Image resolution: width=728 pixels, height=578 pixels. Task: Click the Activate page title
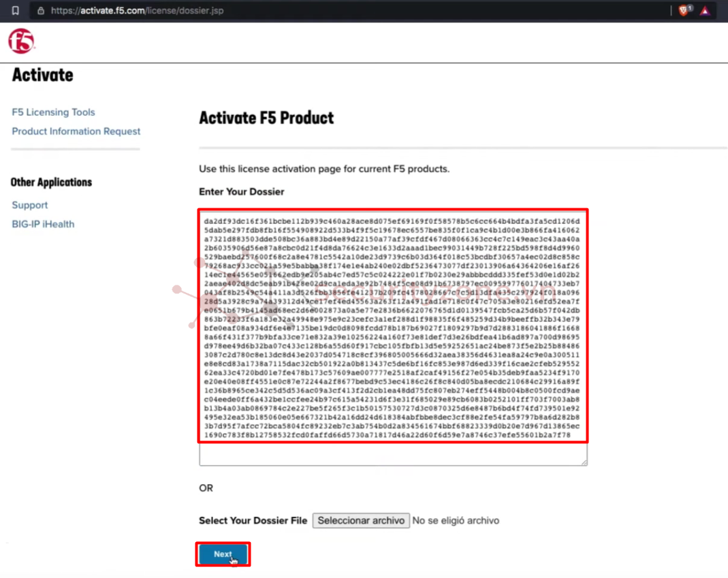pyautogui.click(x=43, y=75)
